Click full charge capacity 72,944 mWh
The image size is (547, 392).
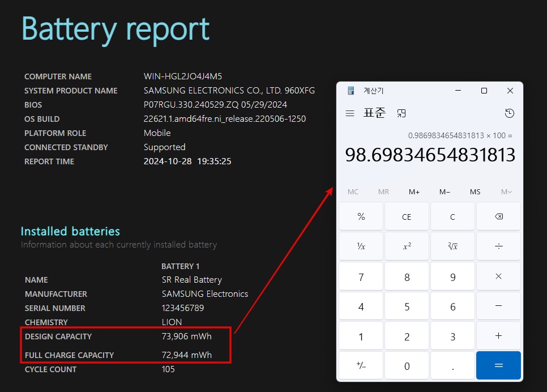pyautogui.click(x=187, y=355)
